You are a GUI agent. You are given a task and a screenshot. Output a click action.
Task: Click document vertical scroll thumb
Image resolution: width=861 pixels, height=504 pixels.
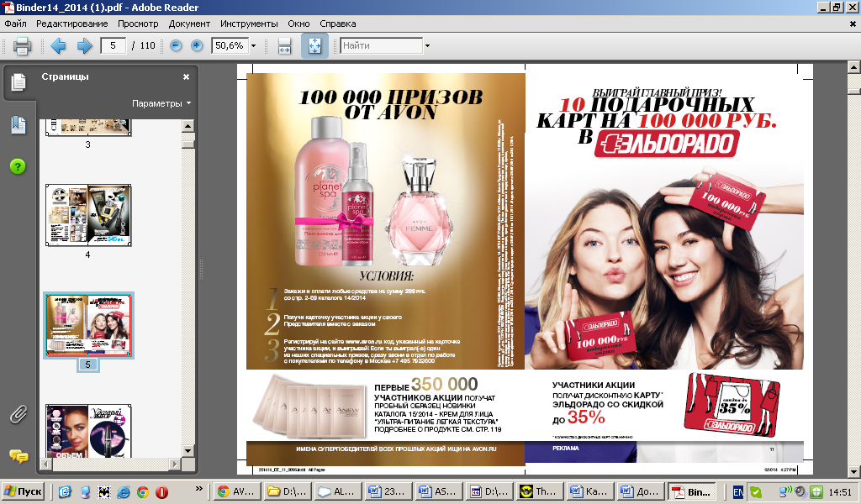coord(854,91)
